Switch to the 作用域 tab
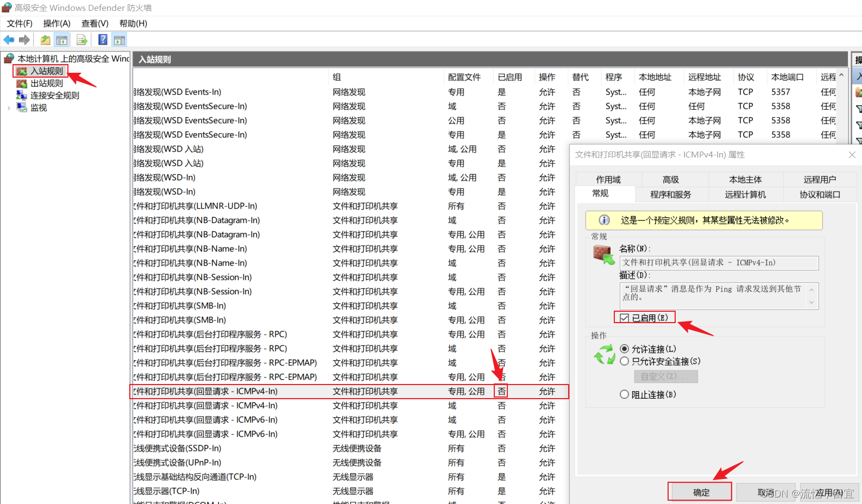862x504 pixels. tap(608, 179)
